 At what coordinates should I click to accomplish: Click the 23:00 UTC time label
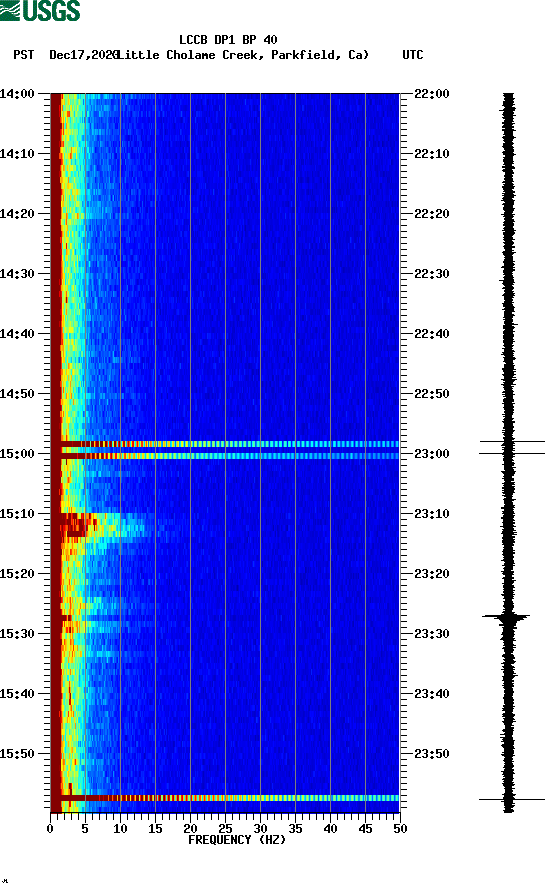[431, 454]
